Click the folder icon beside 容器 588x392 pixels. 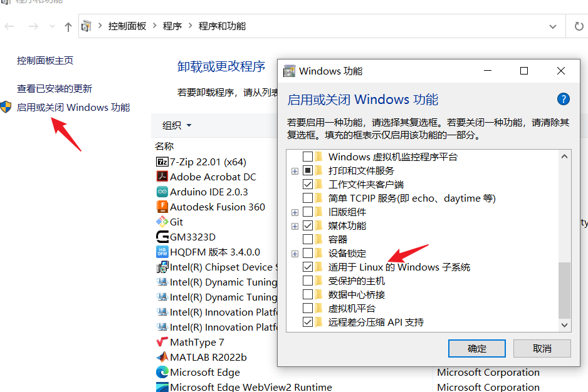318,239
